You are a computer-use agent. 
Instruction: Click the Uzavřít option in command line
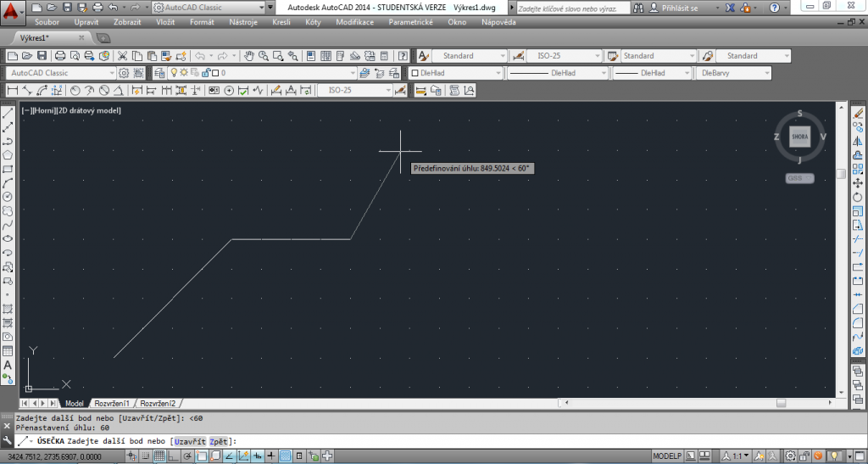click(x=190, y=441)
